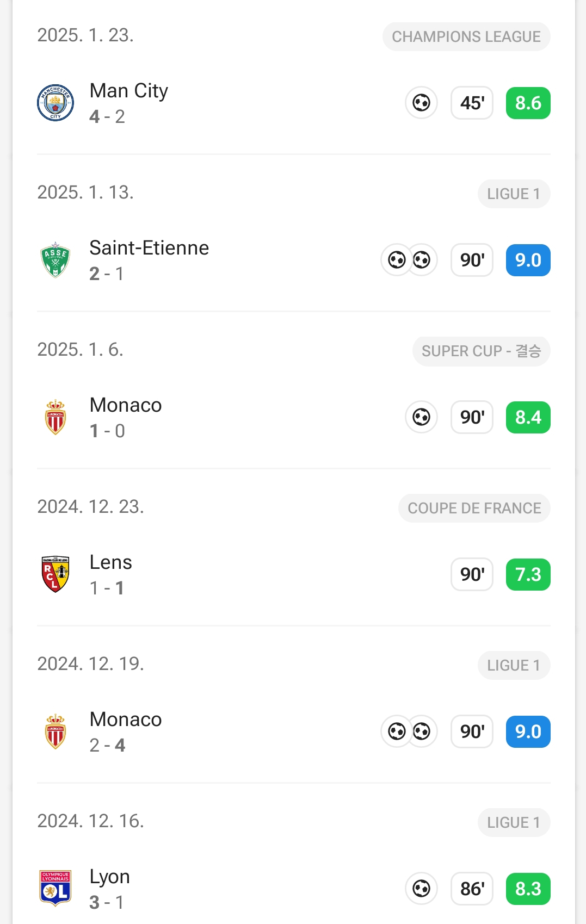Click the two-goal icons for Saint-Etienne match
The height and width of the screenshot is (924, 586).
(x=409, y=260)
